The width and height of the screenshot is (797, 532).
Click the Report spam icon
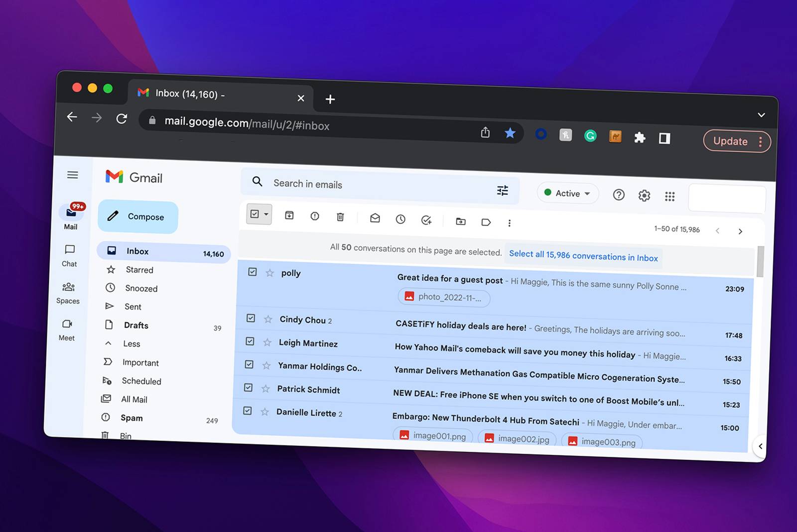[x=315, y=216]
